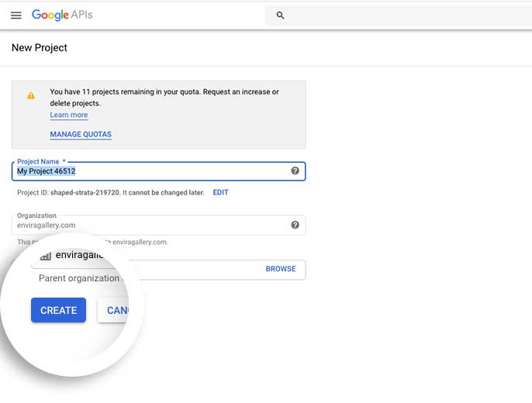The width and height of the screenshot is (532, 403).
Task: Click the Parent organization label
Action: click(x=79, y=278)
